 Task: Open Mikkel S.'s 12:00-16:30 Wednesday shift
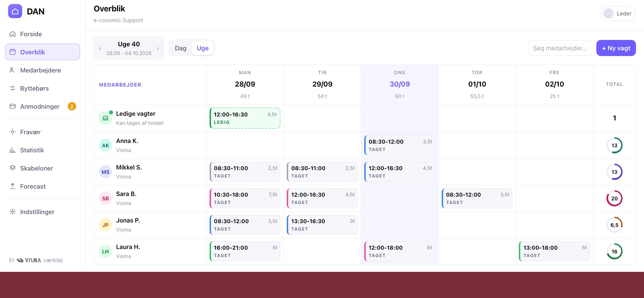[399, 172]
